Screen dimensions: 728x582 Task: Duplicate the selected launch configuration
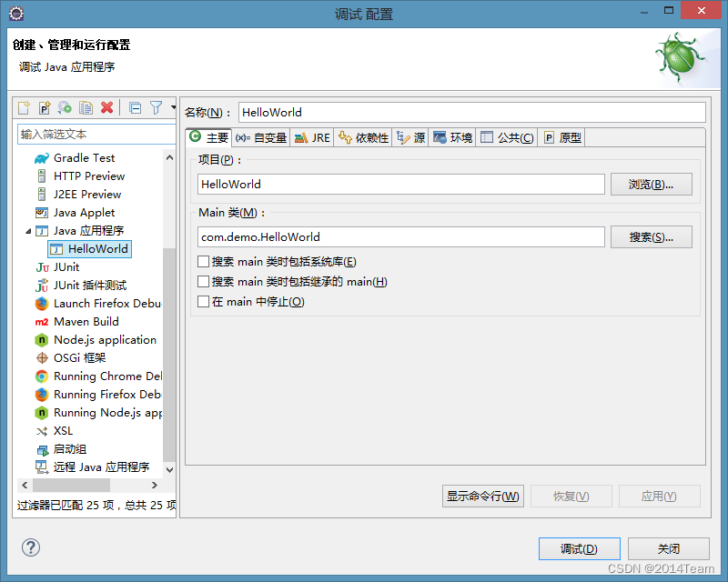pos(86,107)
